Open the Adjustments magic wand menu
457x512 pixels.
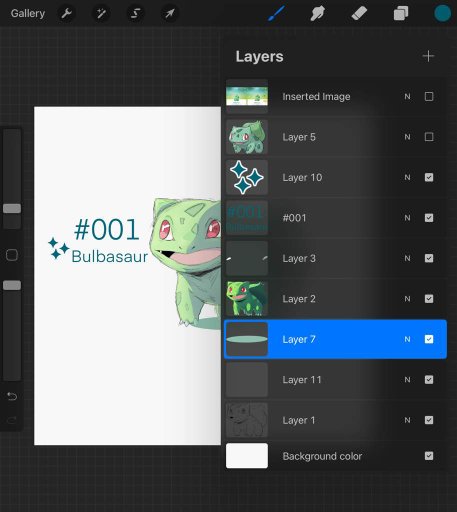pyautogui.click(x=101, y=14)
